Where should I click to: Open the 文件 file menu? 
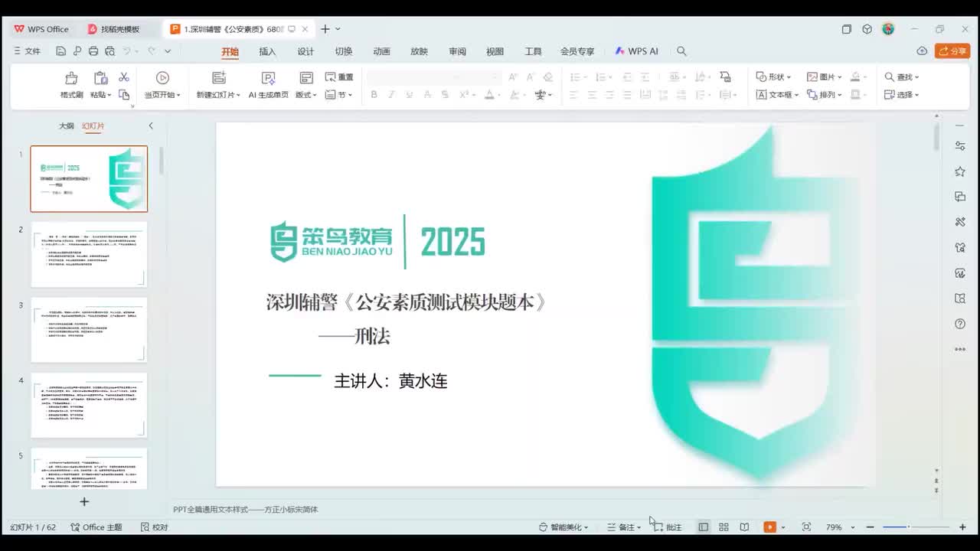pos(28,51)
